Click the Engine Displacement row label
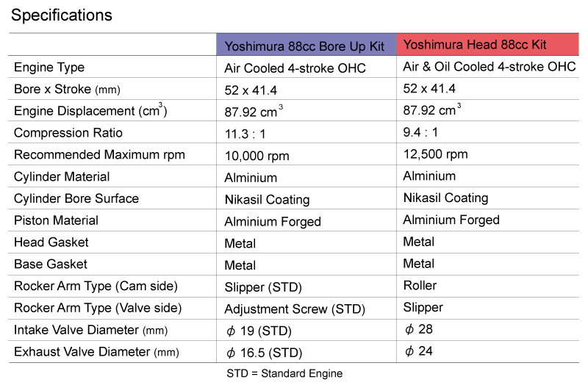Screen dimensions: 588x385 click(90, 112)
